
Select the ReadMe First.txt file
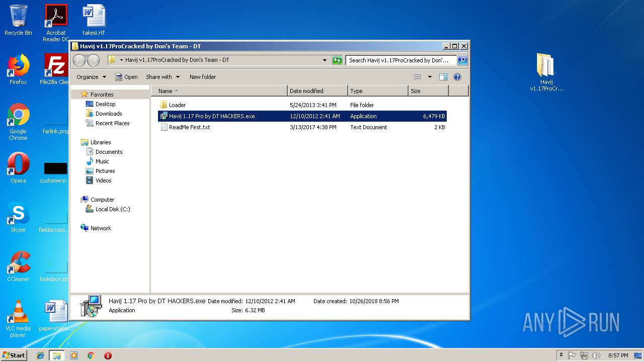click(x=302, y=127)
